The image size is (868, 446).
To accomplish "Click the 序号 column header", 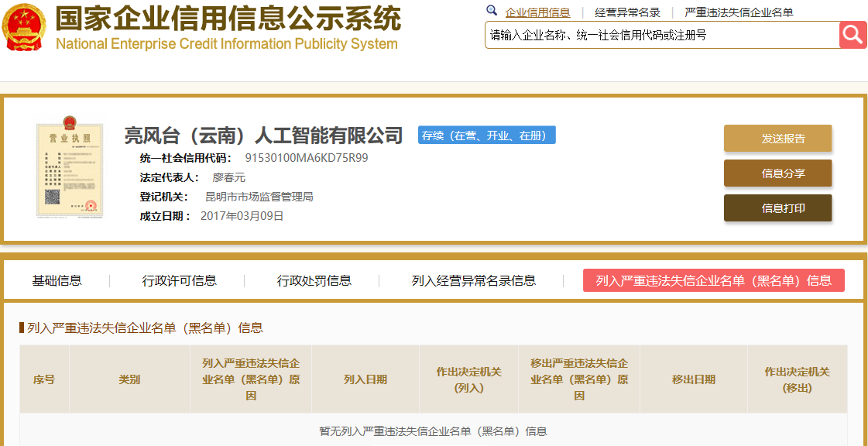I will click(x=44, y=379).
